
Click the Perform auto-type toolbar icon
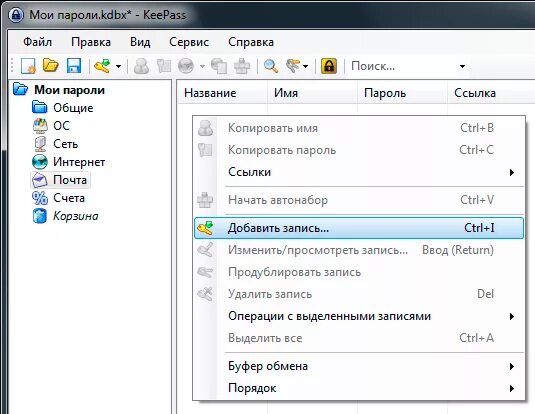[242, 66]
